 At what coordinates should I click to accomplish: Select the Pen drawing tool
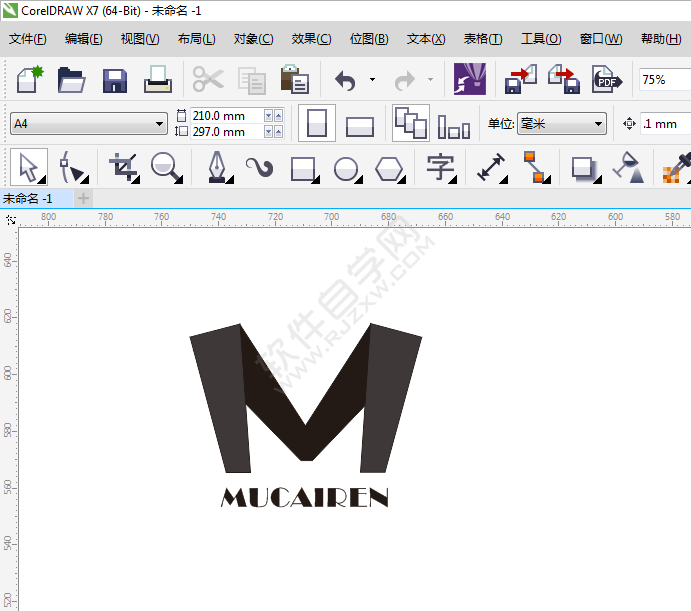point(219,167)
